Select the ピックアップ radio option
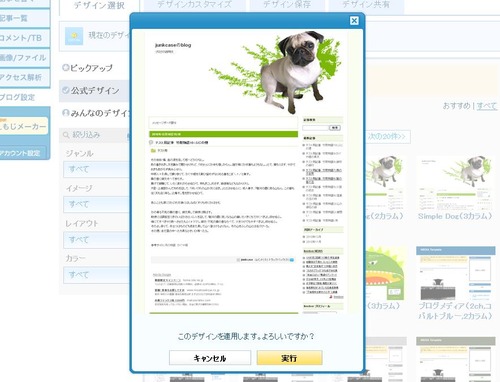Screen dimensions: 500x382 pyautogui.click(x=66, y=68)
